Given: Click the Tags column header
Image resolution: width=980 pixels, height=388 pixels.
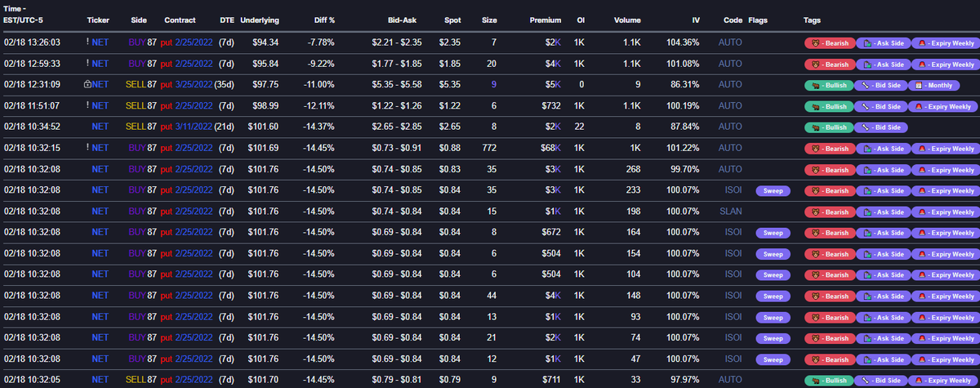Looking at the screenshot, I should click(x=813, y=19).
